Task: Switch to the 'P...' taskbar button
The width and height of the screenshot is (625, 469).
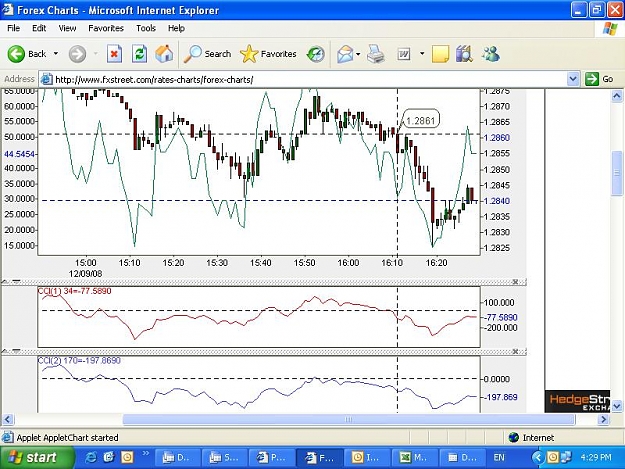Action: [x=272, y=457]
